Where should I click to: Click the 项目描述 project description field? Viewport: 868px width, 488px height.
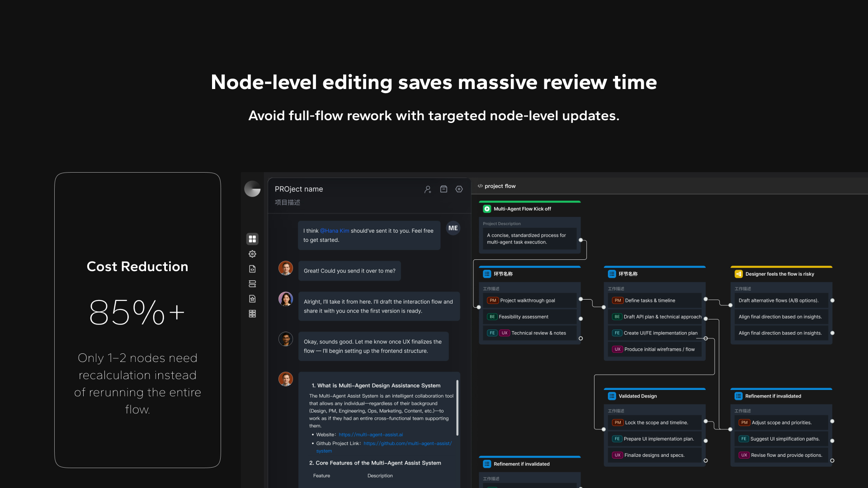[x=288, y=202]
